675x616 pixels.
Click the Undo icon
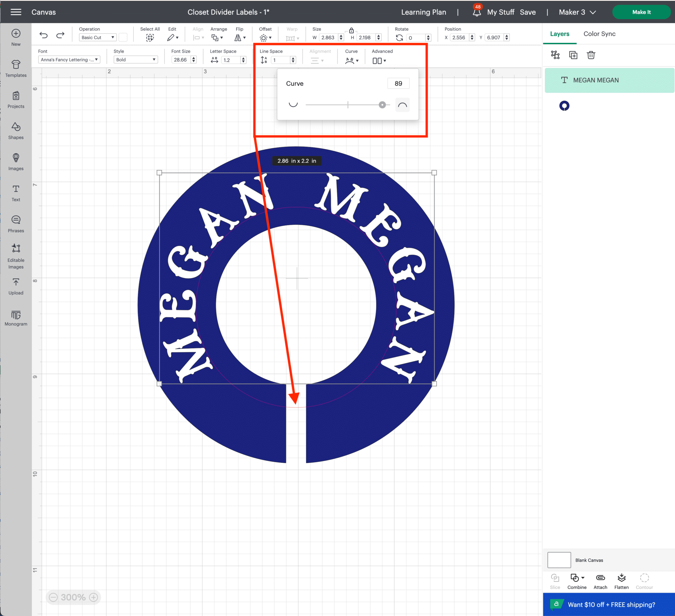click(x=44, y=35)
